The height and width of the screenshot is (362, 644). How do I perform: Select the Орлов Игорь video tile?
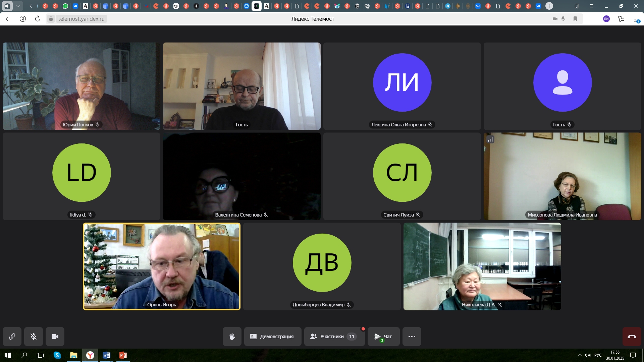point(162,266)
